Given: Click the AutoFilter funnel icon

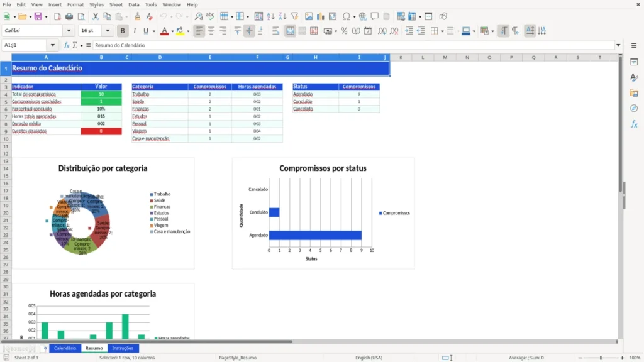Looking at the screenshot, I should 294,16.
